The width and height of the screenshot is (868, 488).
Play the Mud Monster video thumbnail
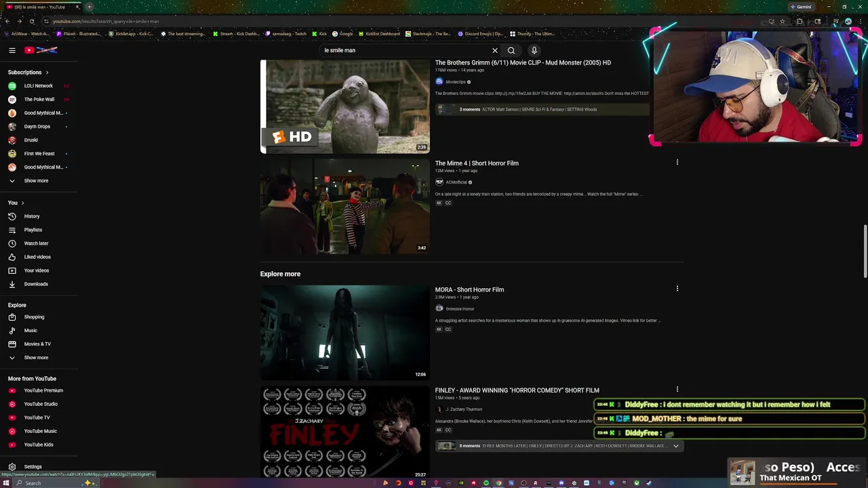[345, 106]
